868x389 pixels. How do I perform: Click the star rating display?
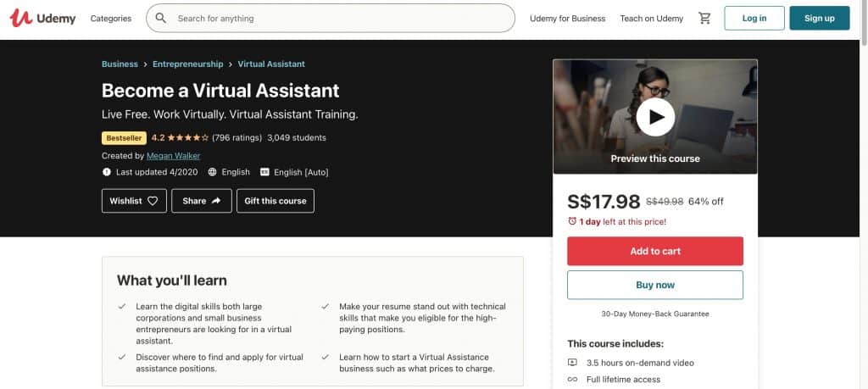point(187,138)
